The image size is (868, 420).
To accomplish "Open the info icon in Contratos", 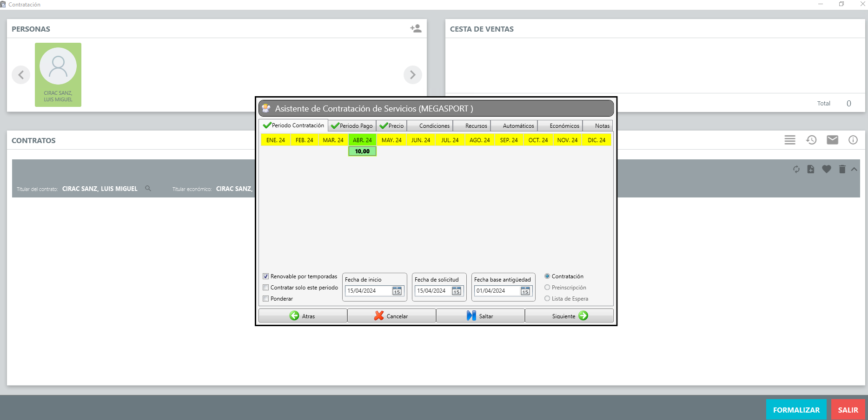I will coord(853,140).
